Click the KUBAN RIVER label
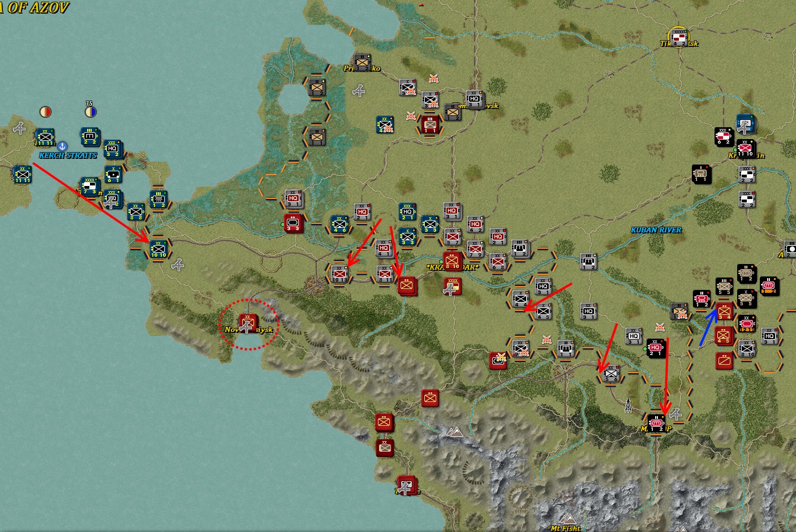796x532 pixels. pos(656,230)
